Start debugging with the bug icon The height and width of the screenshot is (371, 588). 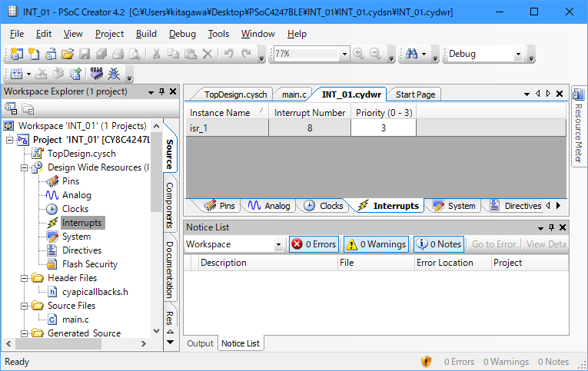pyautogui.click(x=114, y=75)
